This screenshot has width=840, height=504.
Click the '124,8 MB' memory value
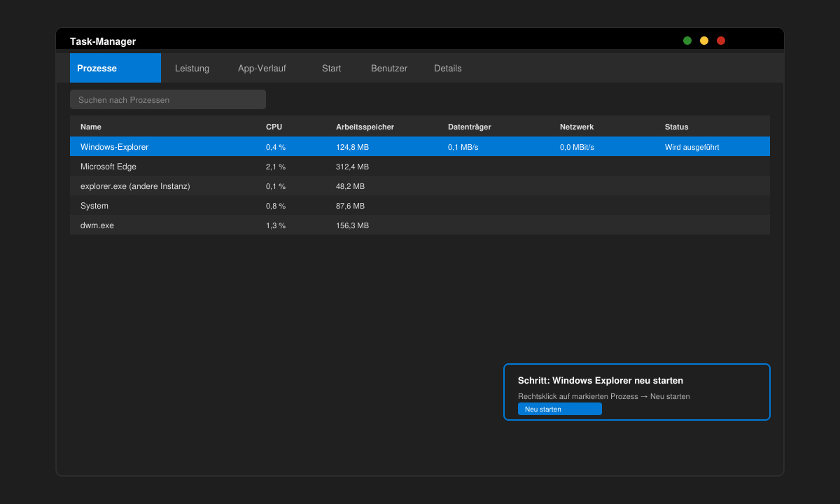tap(352, 147)
